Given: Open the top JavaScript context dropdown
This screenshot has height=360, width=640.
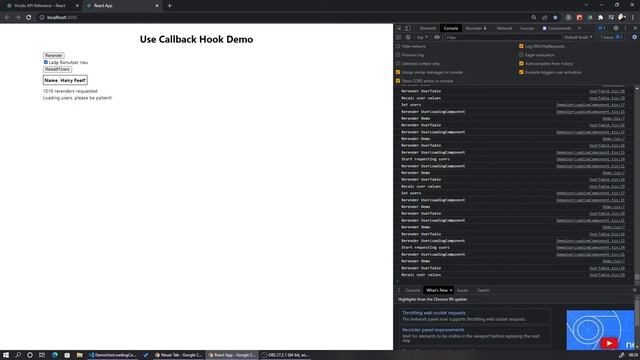Looking at the screenshot, I should coord(422,37).
